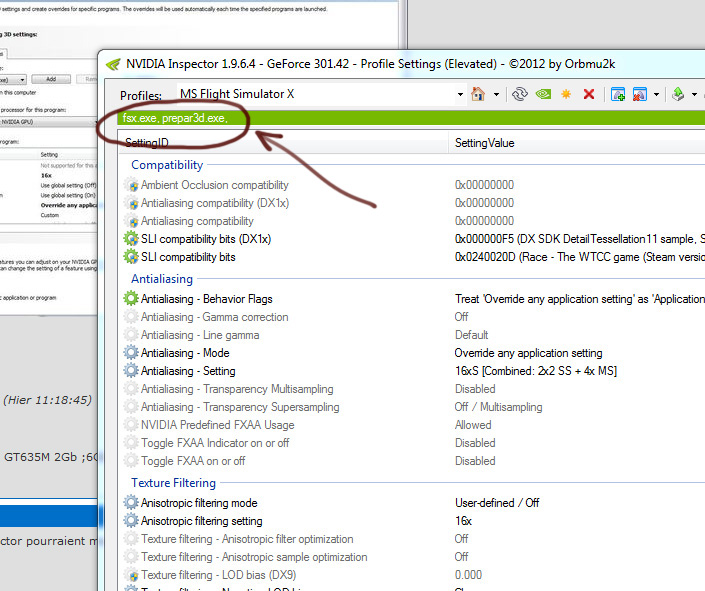Screen dimensions: 705x591
Task: Click gear icon beside NVIDIA Predefined FXAA Usage
Action: 131,425
